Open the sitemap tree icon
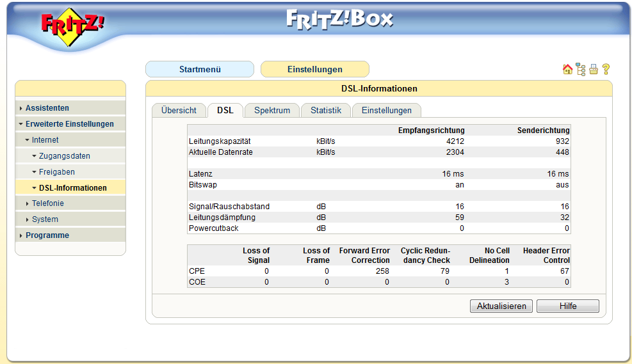Screen dimensions: 632x364 coord(580,69)
